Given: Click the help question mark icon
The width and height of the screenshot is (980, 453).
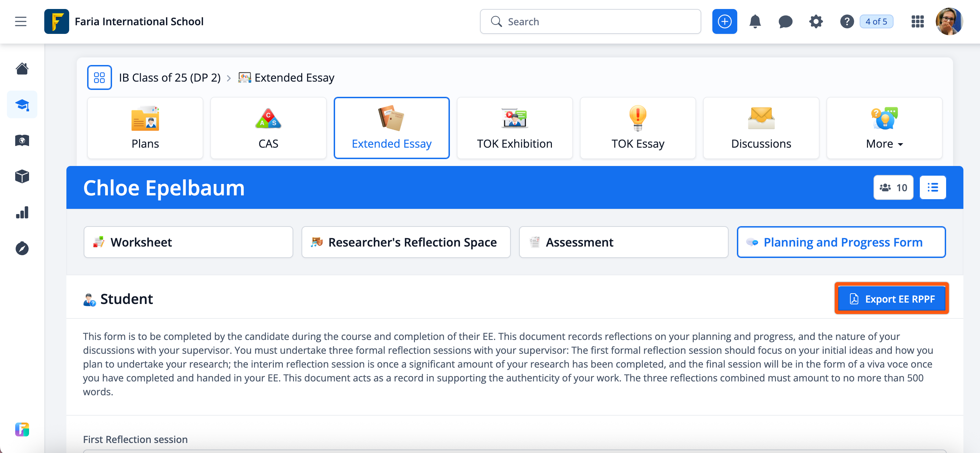Looking at the screenshot, I should point(847,22).
